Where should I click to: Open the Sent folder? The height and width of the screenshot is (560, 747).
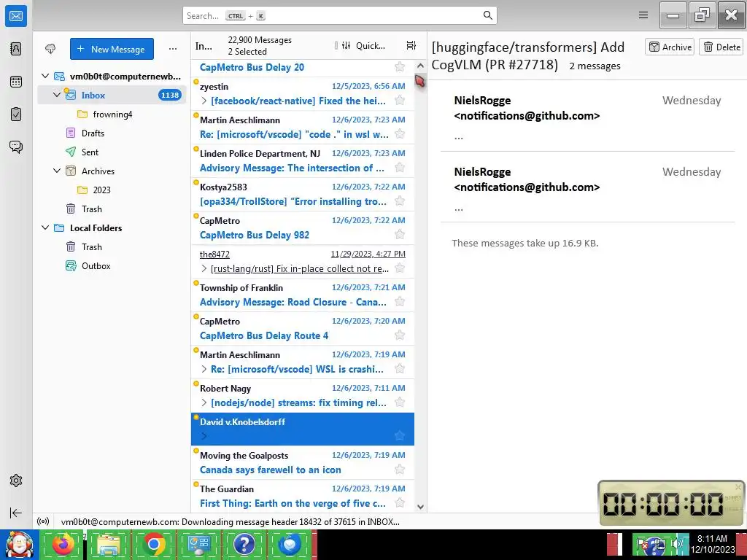[112, 152]
